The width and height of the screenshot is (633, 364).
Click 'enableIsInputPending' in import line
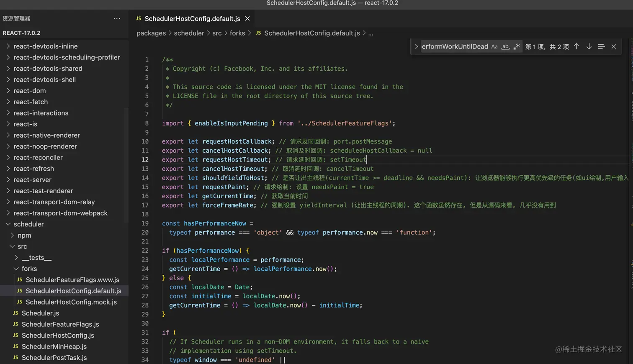231,123
